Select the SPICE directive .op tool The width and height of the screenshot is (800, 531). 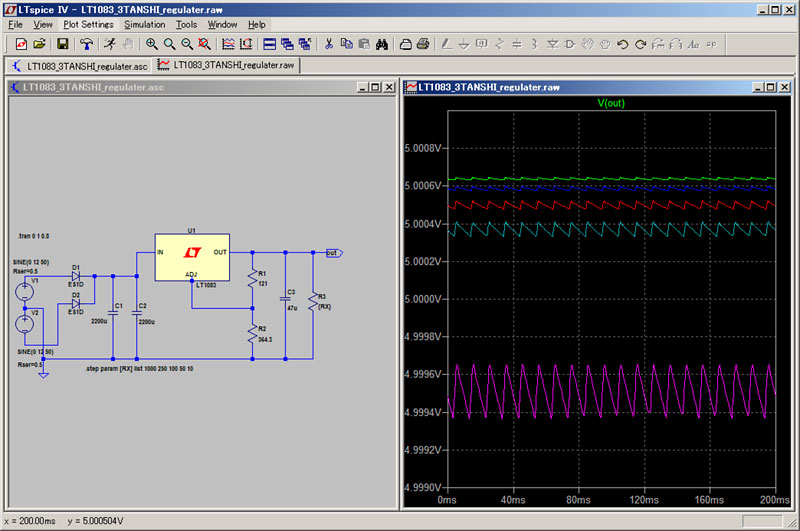pos(711,44)
